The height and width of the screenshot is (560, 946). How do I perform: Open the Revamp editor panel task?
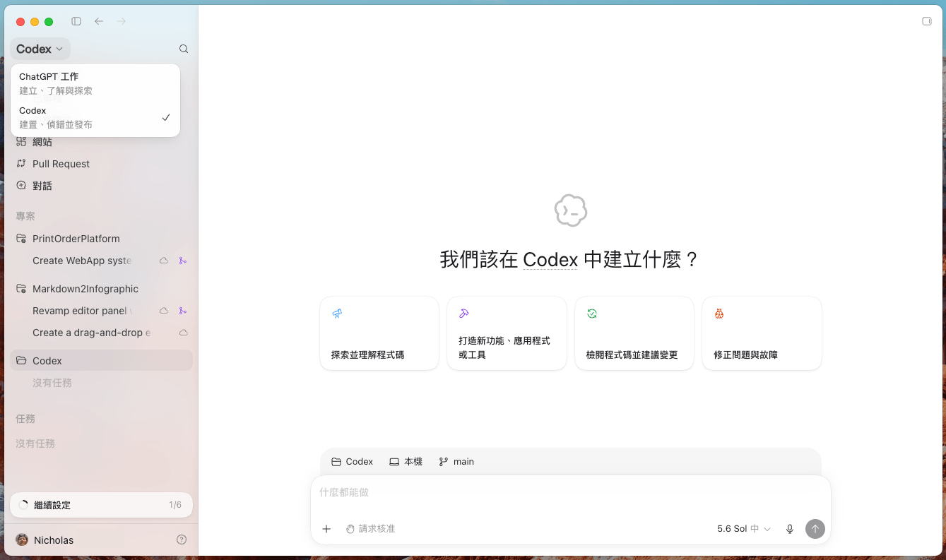click(x=82, y=311)
